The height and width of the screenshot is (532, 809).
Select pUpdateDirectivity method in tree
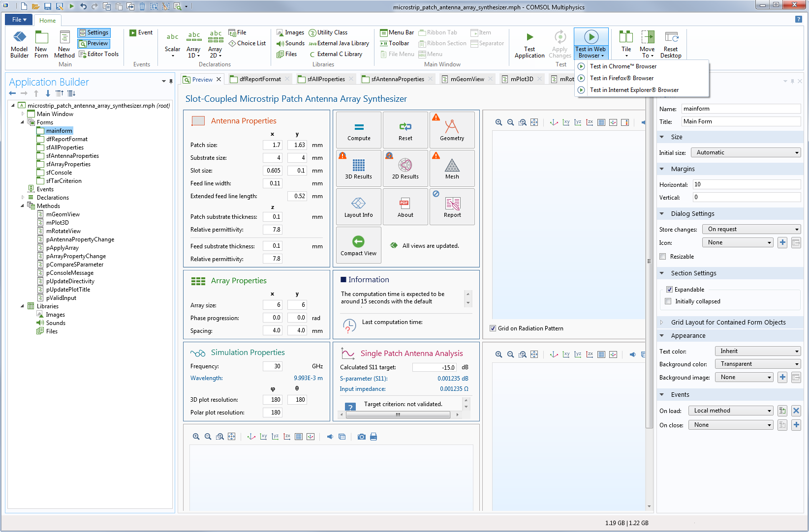point(70,281)
